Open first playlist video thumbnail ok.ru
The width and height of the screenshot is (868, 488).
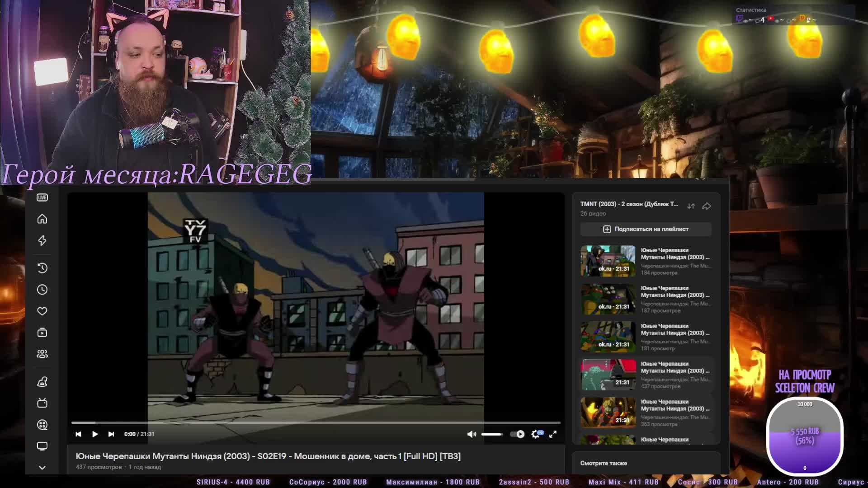pyautogui.click(x=608, y=261)
